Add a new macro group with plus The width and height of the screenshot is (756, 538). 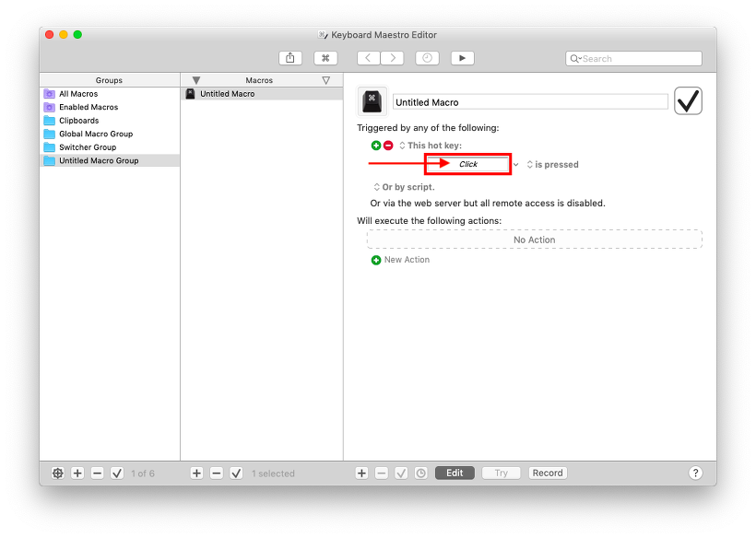pyautogui.click(x=77, y=474)
